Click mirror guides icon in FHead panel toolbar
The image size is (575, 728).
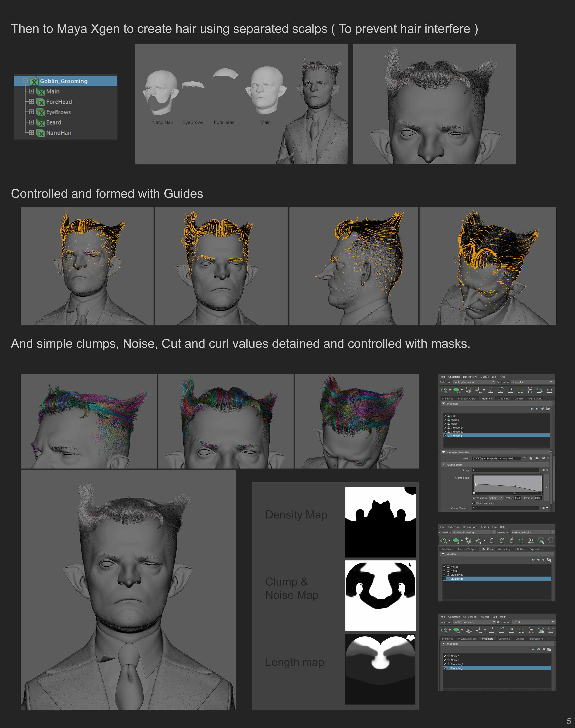pos(521,630)
